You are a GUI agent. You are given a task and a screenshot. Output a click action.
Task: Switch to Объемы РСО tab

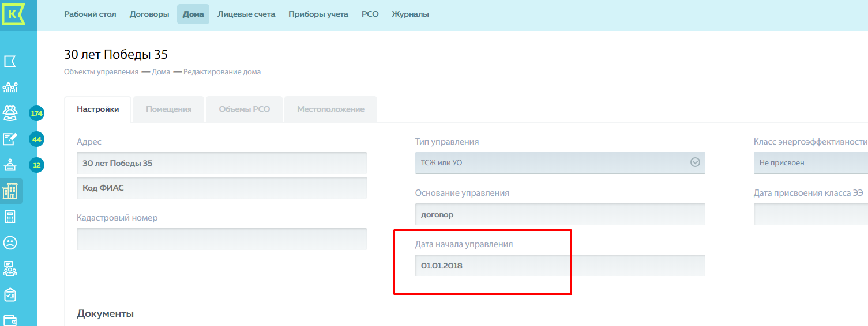(245, 109)
